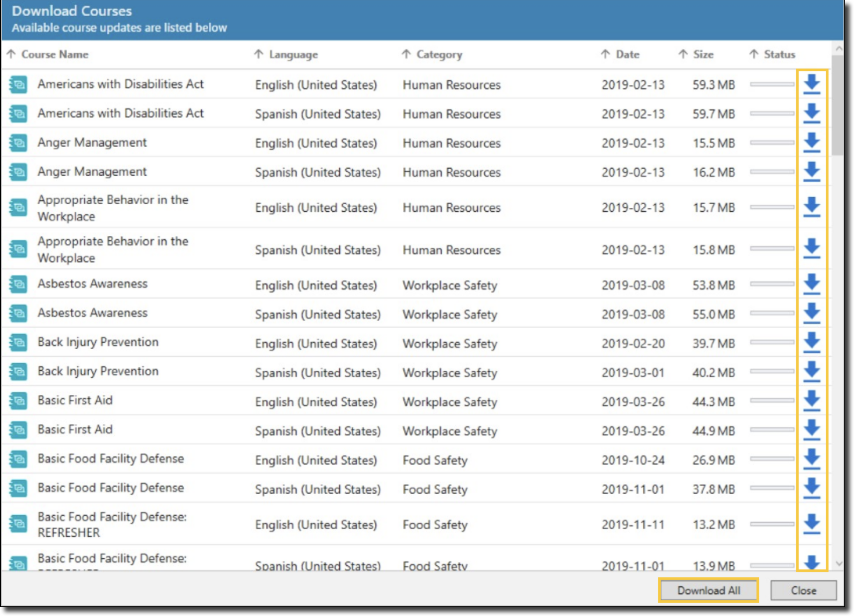854x616 pixels.
Task: Click scrollbar down arrow at list bottom
Action: point(838,563)
